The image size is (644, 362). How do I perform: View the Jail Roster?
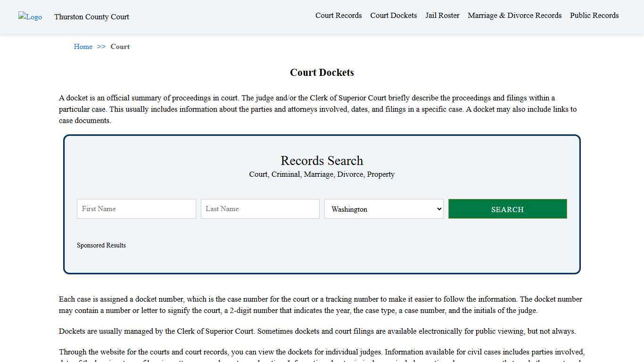[442, 16]
